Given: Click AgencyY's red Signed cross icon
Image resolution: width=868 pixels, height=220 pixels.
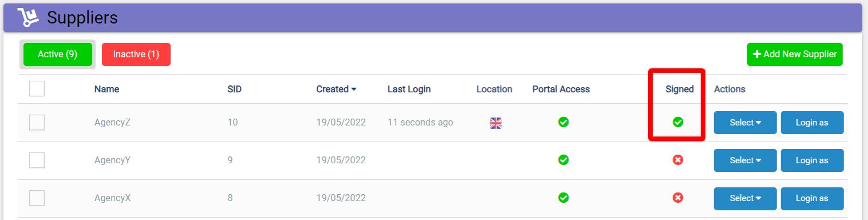Looking at the screenshot, I should coord(678,160).
